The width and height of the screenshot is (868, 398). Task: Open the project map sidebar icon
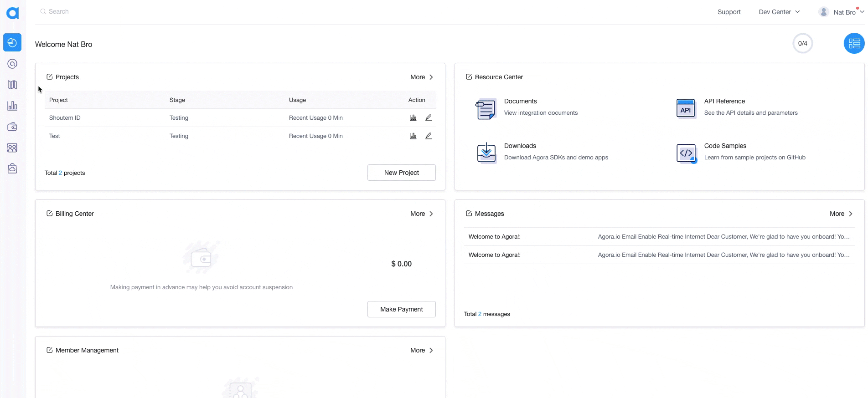pyautogui.click(x=12, y=85)
